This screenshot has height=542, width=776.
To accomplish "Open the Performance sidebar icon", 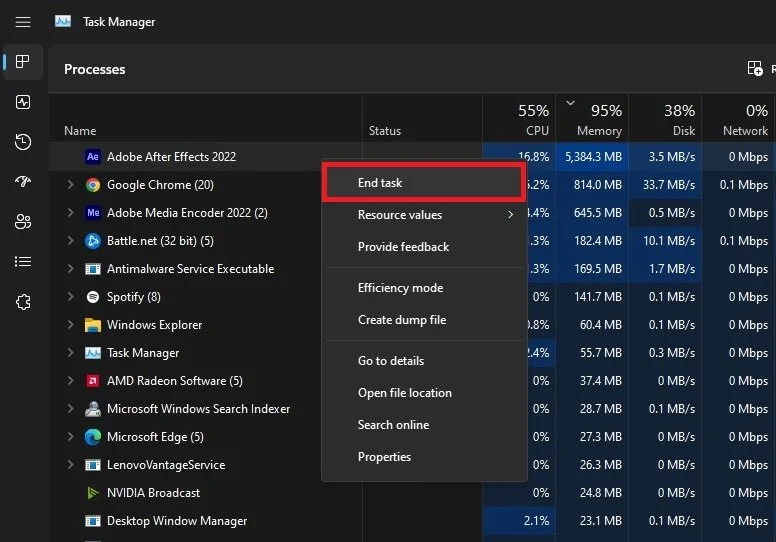I will tap(23, 102).
